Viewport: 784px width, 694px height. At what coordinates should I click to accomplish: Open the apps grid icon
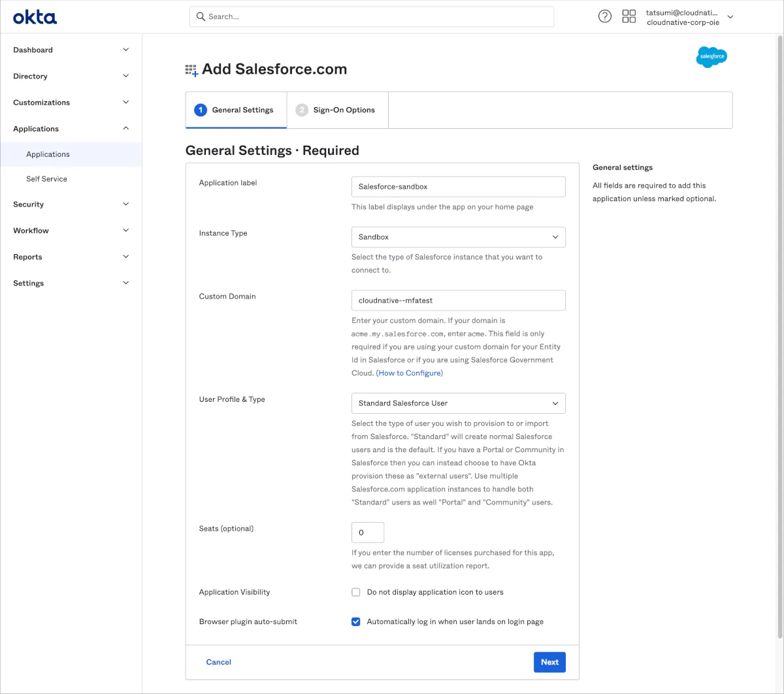[629, 16]
